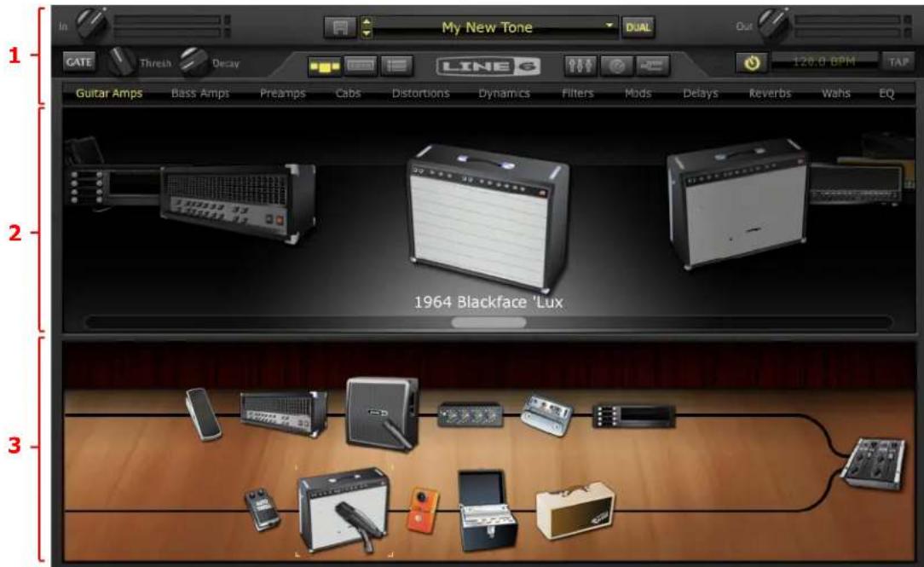The width and height of the screenshot is (924, 567).
Task: Select the silver stompbox in upper chain
Action: tap(547, 414)
